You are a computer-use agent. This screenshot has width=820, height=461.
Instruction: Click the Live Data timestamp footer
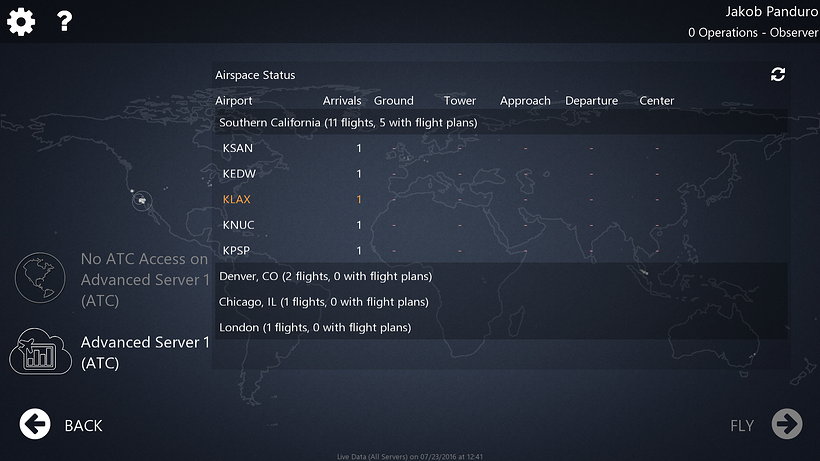click(410, 456)
